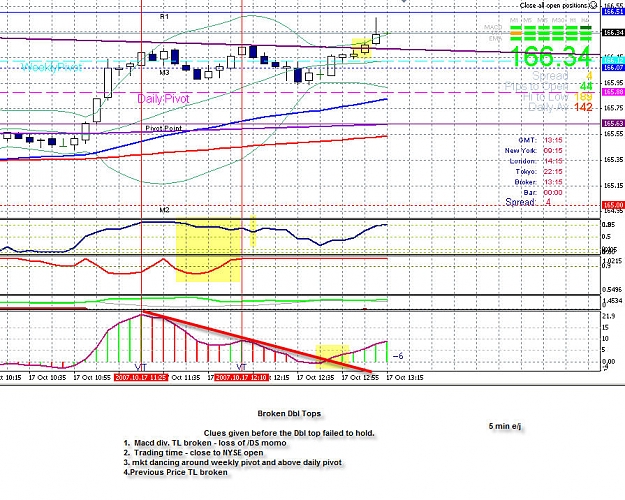Screen dimensions: 625x500
Task: Click the gray Spread label beside yellow 4
Action: tap(550, 75)
